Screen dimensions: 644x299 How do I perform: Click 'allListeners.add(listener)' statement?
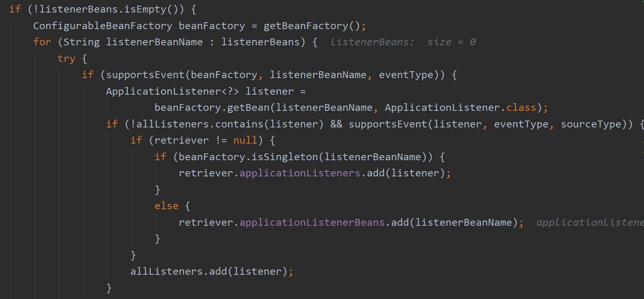212,271
